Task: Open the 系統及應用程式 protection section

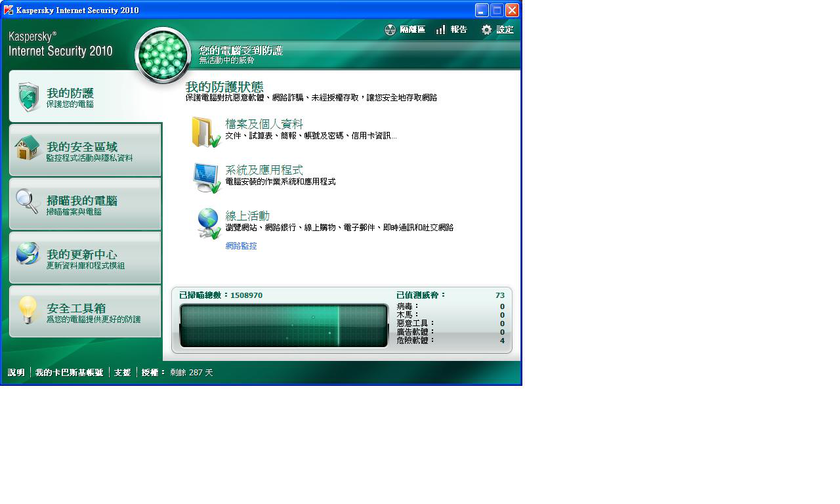Action: tap(264, 170)
